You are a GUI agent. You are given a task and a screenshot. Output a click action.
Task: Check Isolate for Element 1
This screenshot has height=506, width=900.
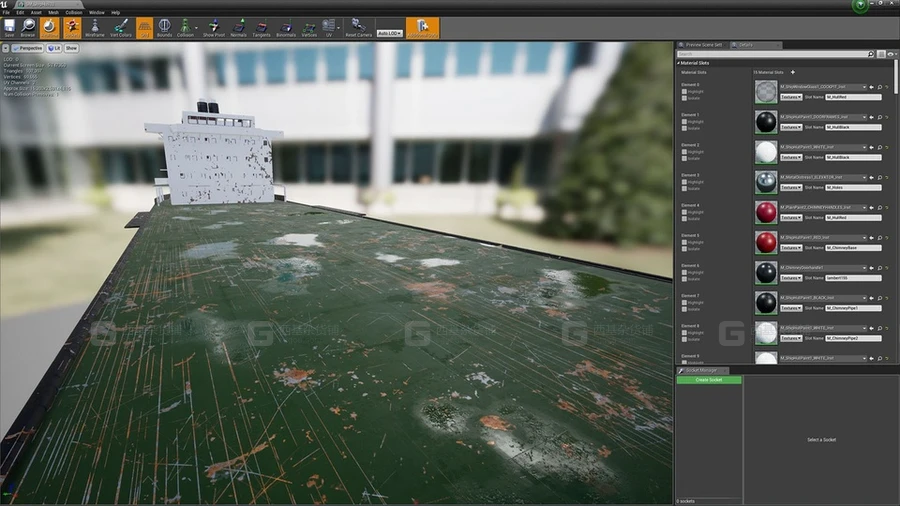tap(684, 128)
